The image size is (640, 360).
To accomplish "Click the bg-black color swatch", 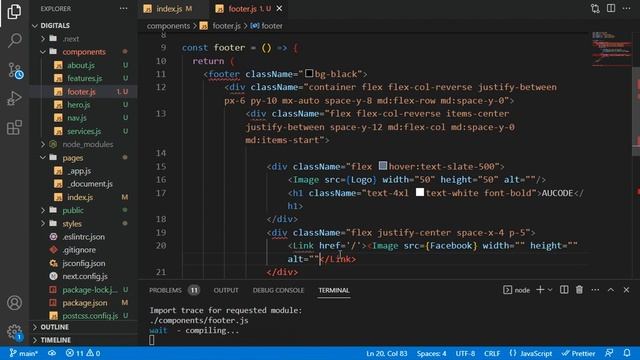I will (x=309, y=73).
